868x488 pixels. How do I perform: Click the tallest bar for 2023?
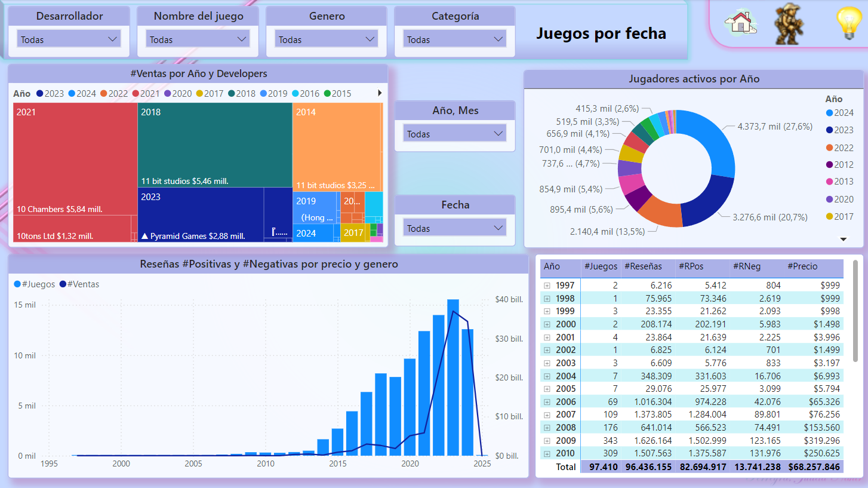tap(453, 377)
